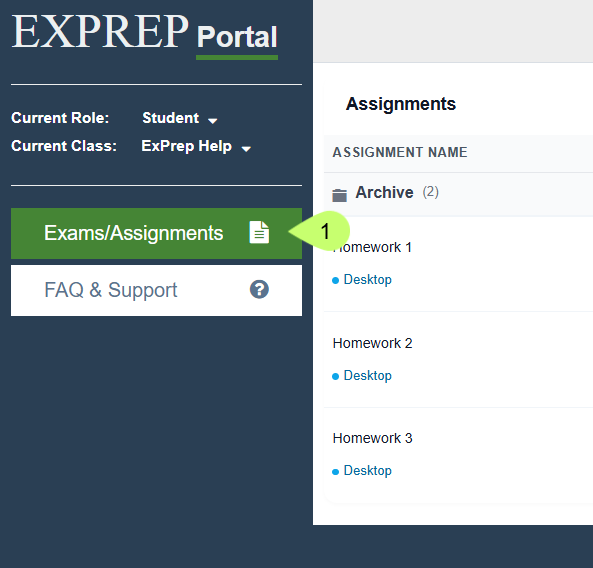This screenshot has height=568, width=593.
Task: Open the Current Role Student dropdown
Action: click(180, 118)
